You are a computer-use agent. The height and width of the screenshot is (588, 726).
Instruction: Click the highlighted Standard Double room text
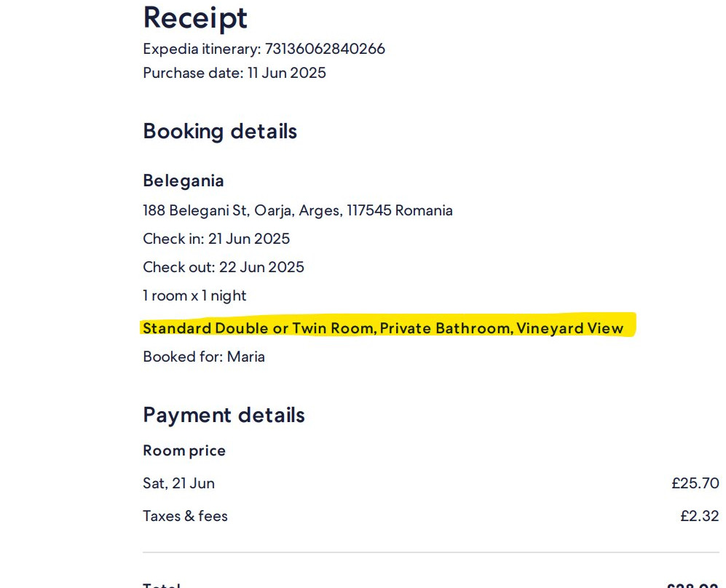coord(383,328)
